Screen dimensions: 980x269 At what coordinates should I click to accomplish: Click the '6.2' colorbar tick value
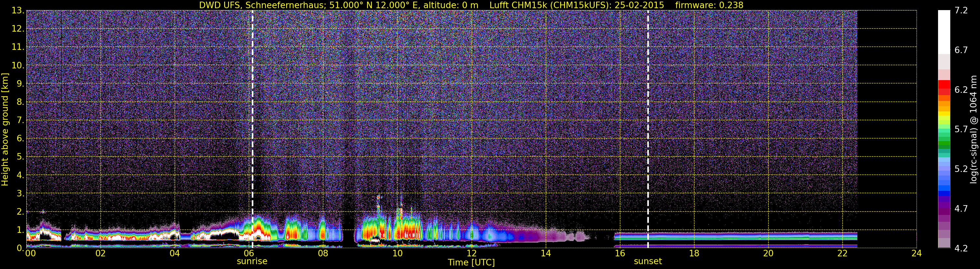pyautogui.click(x=961, y=90)
